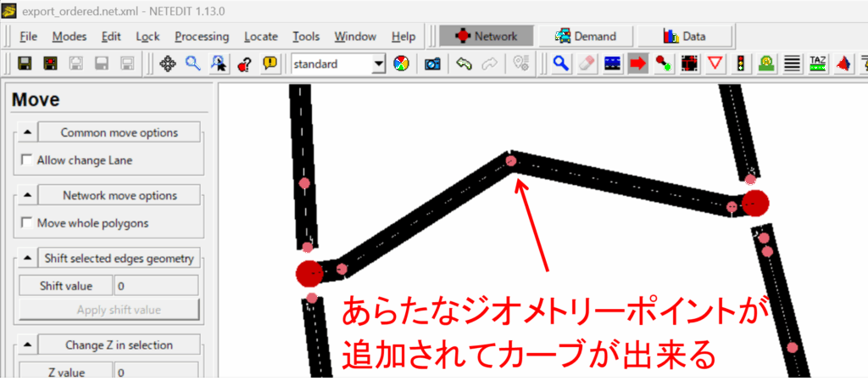Click the recenter view crosshair icon

[167, 64]
